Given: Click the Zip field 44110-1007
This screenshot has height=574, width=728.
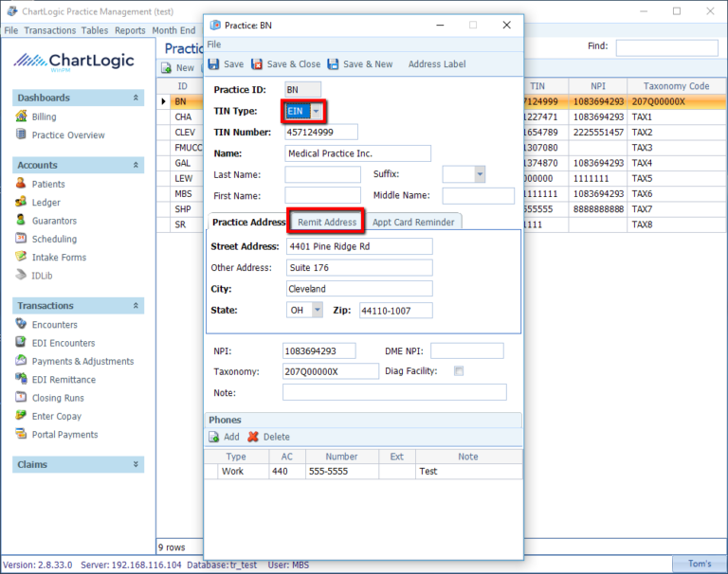Looking at the screenshot, I should tap(396, 311).
